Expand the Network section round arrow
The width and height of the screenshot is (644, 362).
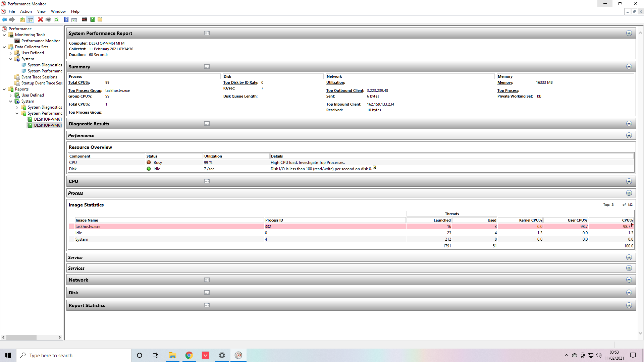[629, 280]
